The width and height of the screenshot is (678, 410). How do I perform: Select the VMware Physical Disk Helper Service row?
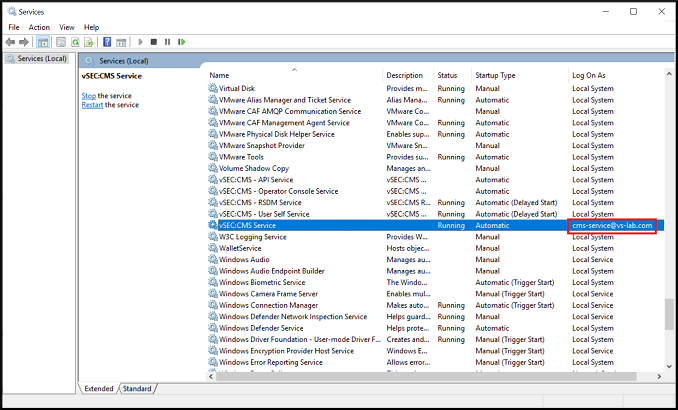435,134
